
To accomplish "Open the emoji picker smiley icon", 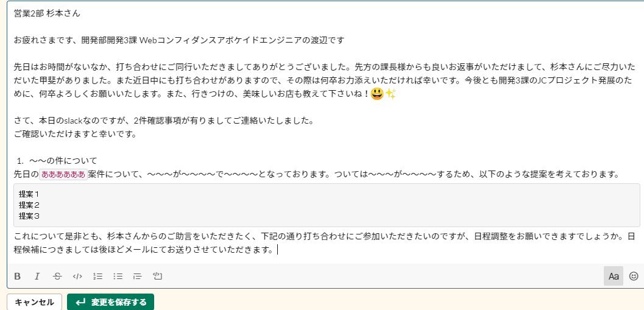I will tap(634, 276).
